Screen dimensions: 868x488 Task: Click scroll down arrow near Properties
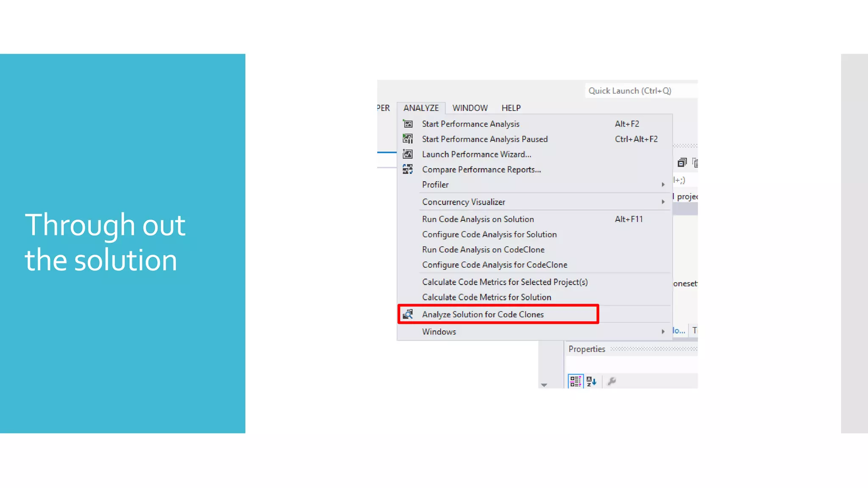(544, 385)
